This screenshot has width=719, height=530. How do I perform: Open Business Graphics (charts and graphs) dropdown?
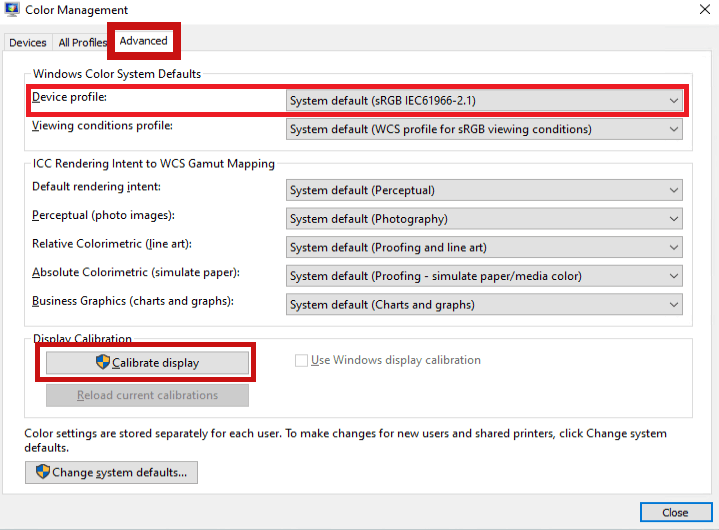click(x=484, y=305)
